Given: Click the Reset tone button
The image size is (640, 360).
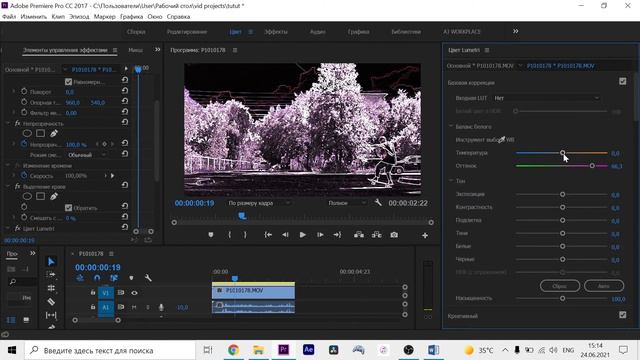Looking at the screenshot, I should (560, 286).
